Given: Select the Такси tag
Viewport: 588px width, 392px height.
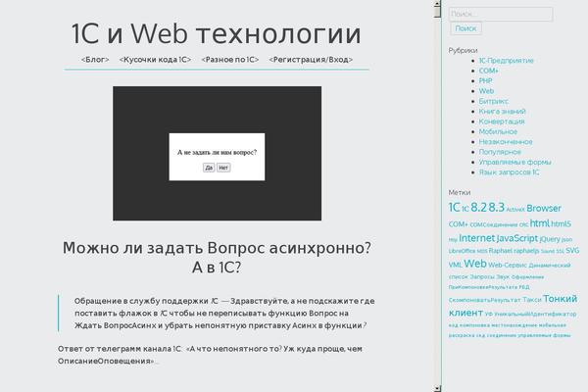Looking at the screenshot, I should pyautogui.click(x=532, y=300).
